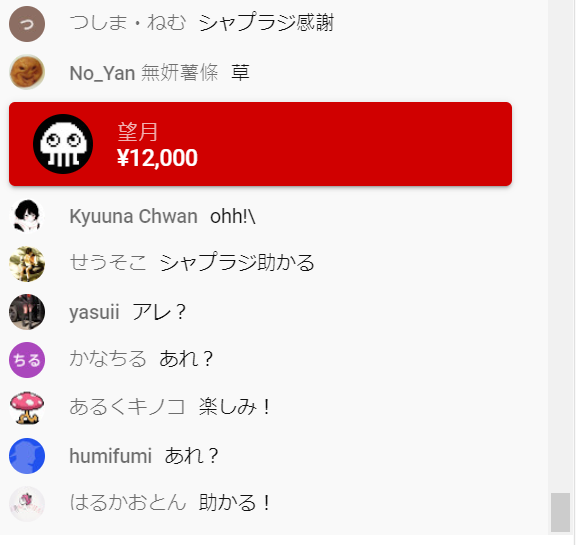This screenshot has width=576, height=545.
Task: Open はるかおとん's pale pink avatar
Action: [x=27, y=504]
